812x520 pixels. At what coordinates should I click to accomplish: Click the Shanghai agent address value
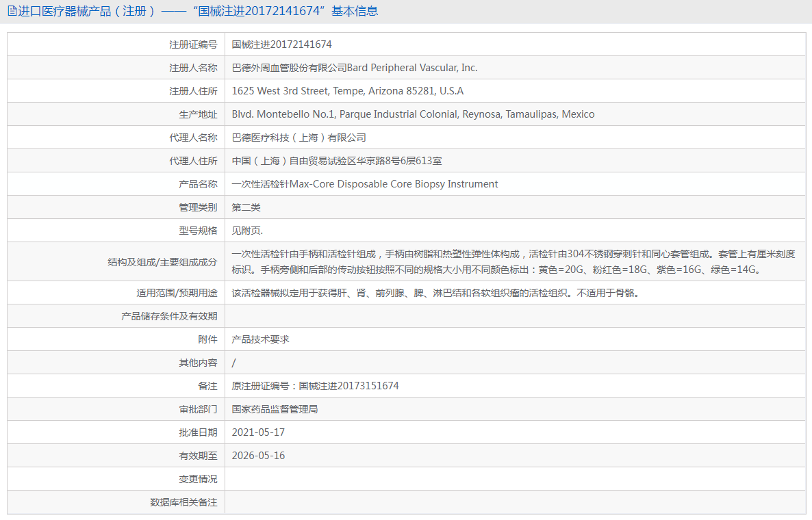337,161
